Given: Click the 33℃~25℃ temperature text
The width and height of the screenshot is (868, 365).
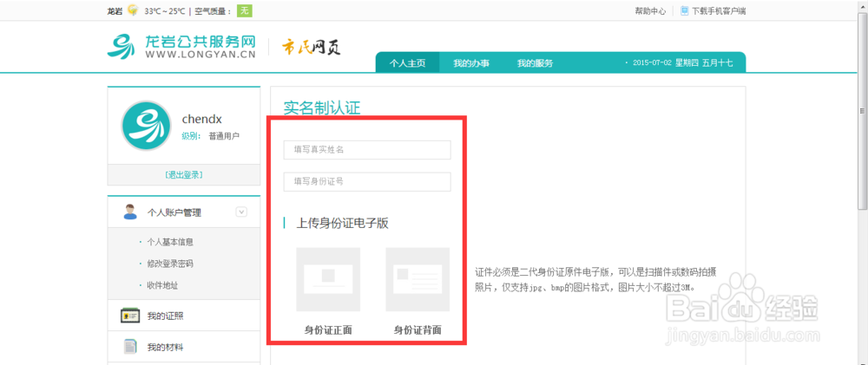Looking at the screenshot, I should (164, 10).
